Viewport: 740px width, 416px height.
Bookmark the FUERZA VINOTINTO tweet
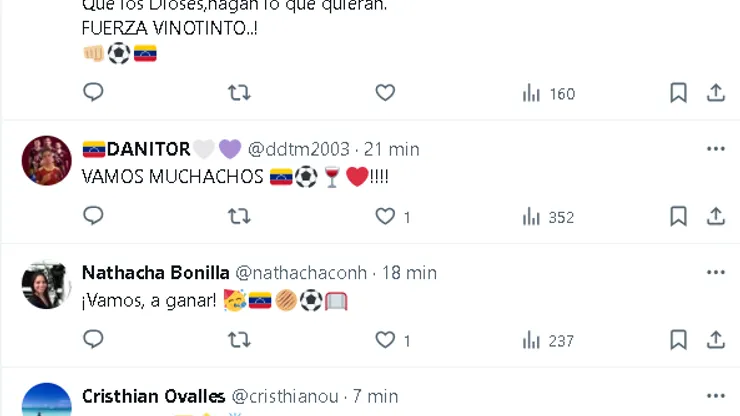click(x=678, y=93)
